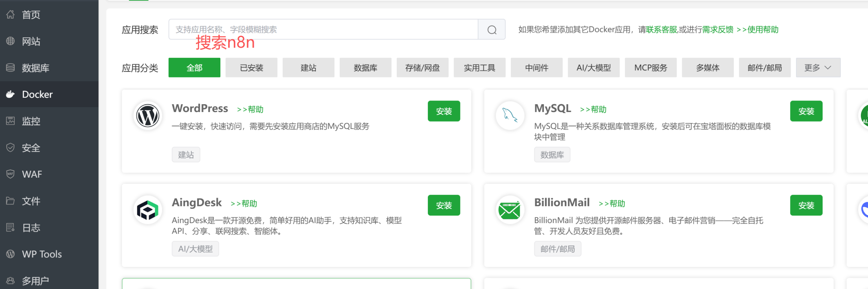The height and width of the screenshot is (289, 868).
Task: Install the BillionMail app
Action: point(806,205)
